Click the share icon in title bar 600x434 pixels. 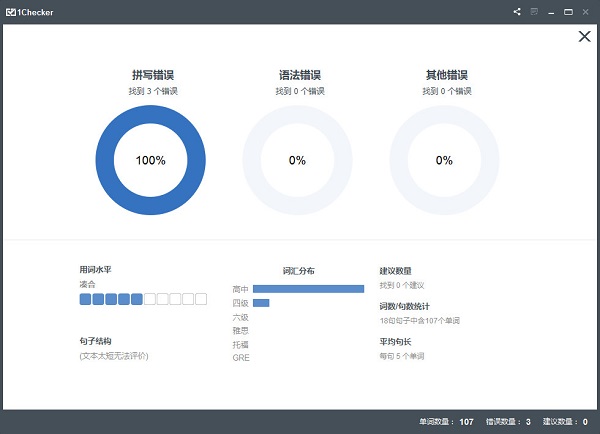coord(517,12)
